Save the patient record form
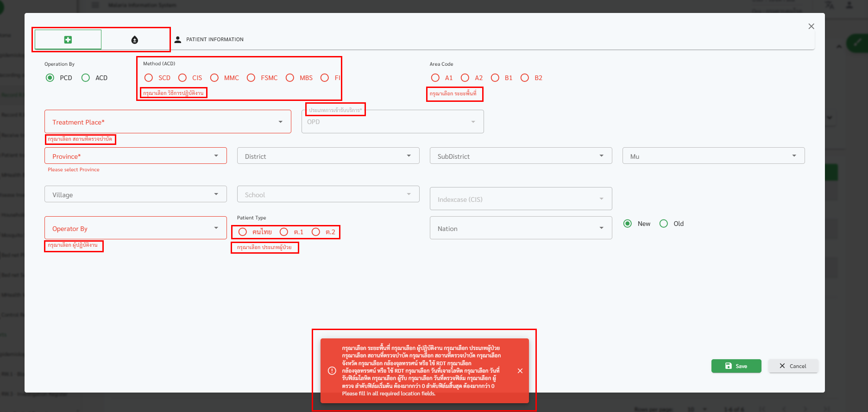The height and width of the screenshot is (412, 868). pyautogui.click(x=736, y=366)
